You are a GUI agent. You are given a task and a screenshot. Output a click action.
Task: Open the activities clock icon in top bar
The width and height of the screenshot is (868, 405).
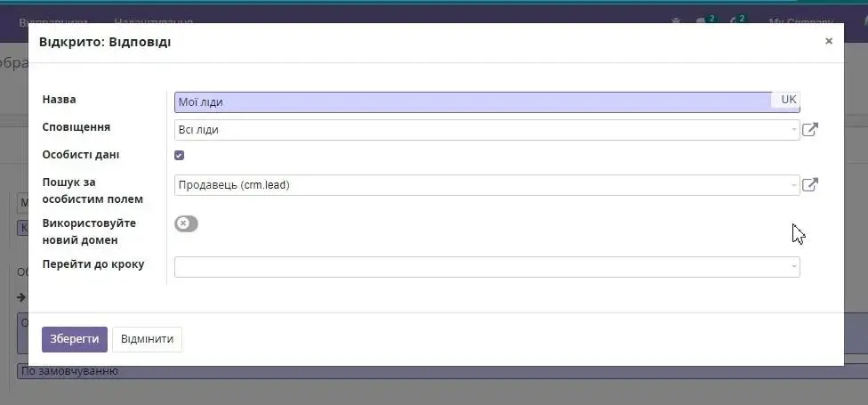coord(736,20)
